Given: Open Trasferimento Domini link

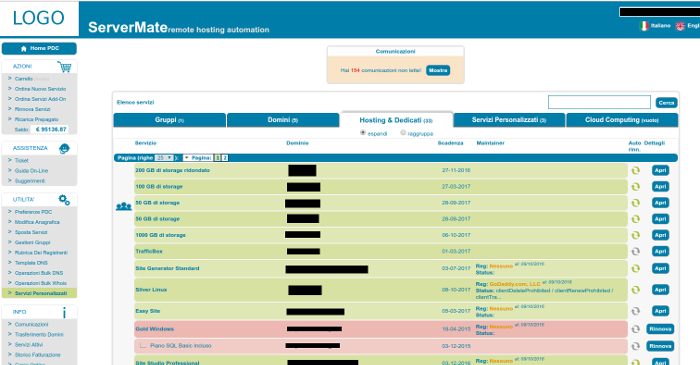Looking at the screenshot, I should coord(39,335).
